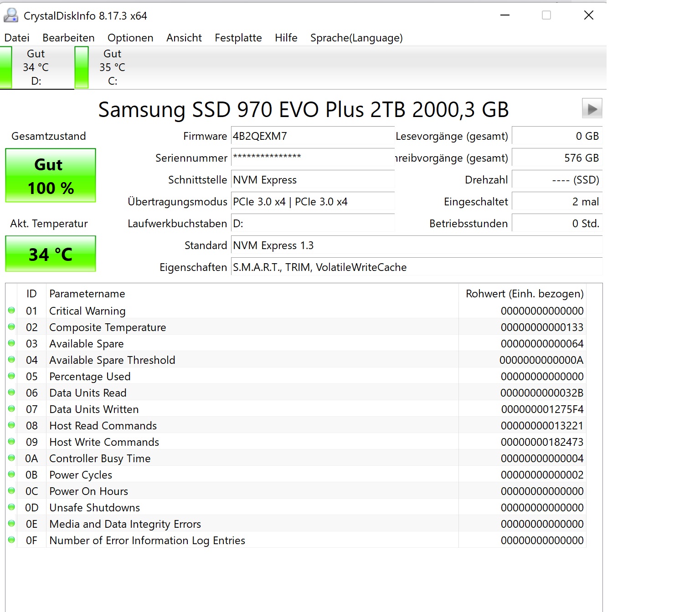Click the Übertragungsmodus PCIe 3.0 x4 field
700x612 pixels.
(x=313, y=201)
